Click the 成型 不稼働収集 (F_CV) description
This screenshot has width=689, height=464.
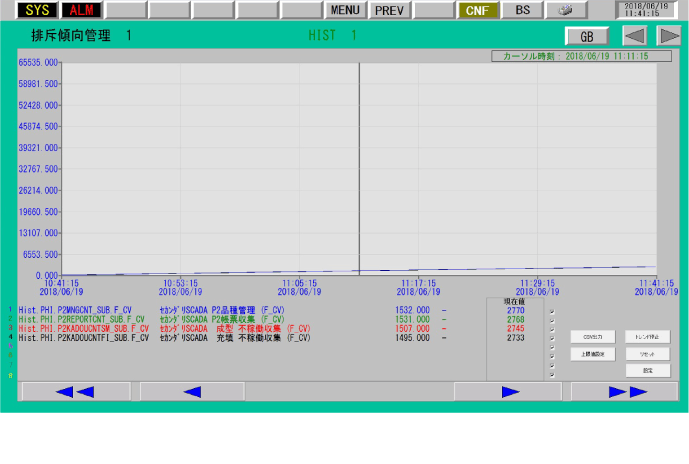point(263,329)
